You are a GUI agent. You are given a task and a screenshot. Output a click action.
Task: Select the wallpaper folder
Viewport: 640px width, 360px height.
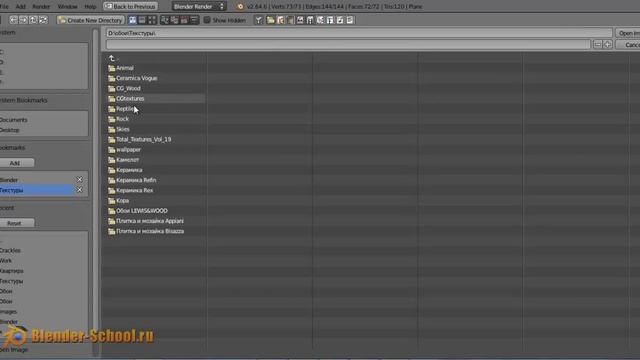[124, 149]
